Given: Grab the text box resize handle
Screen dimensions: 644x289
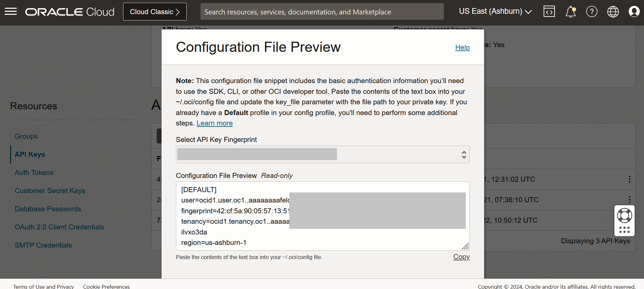Looking at the screenshot, I should (x=465, y=246).
